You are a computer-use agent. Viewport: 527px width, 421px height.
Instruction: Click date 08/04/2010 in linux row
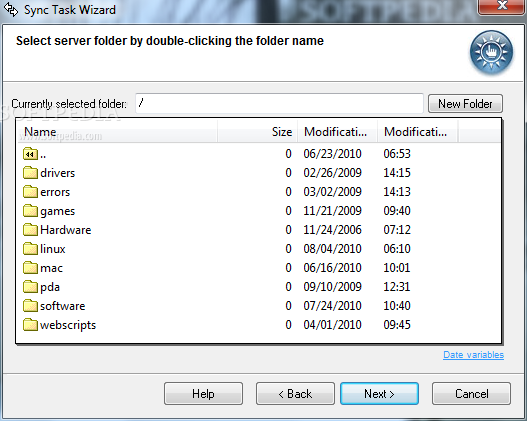[332, 249]
